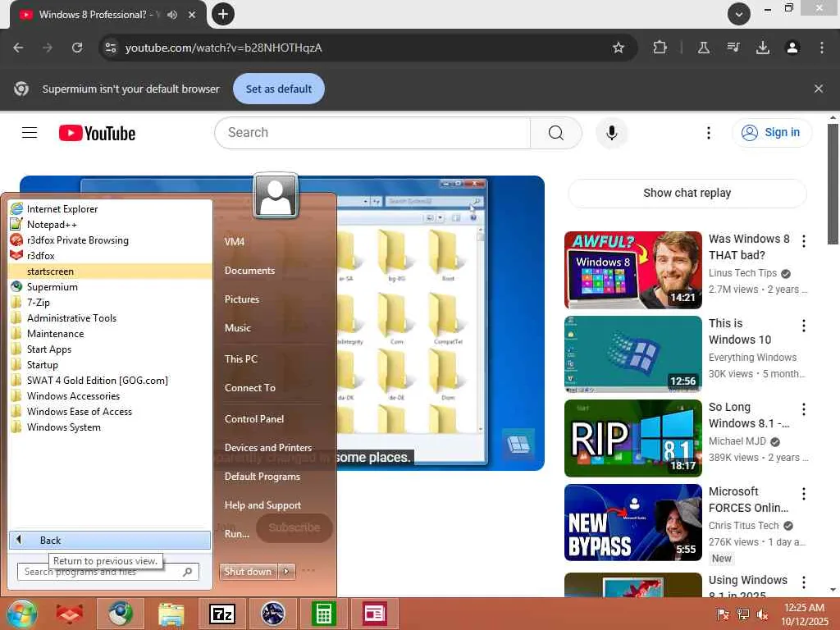Select the highlighted startscreen item
840x630 pixels.
(110, 271)
